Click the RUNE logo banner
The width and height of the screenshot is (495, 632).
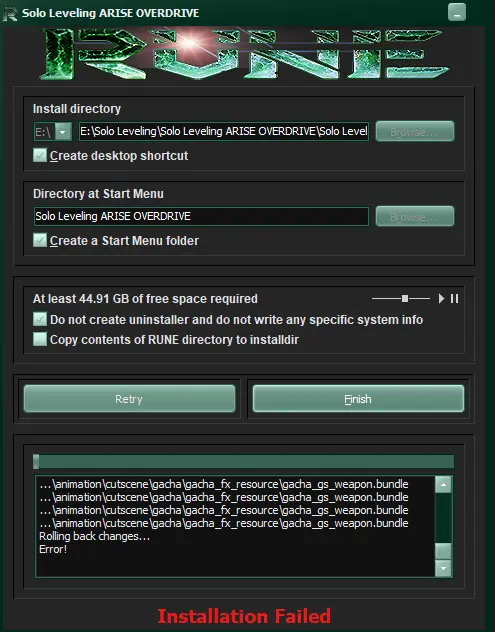[245, 53]
